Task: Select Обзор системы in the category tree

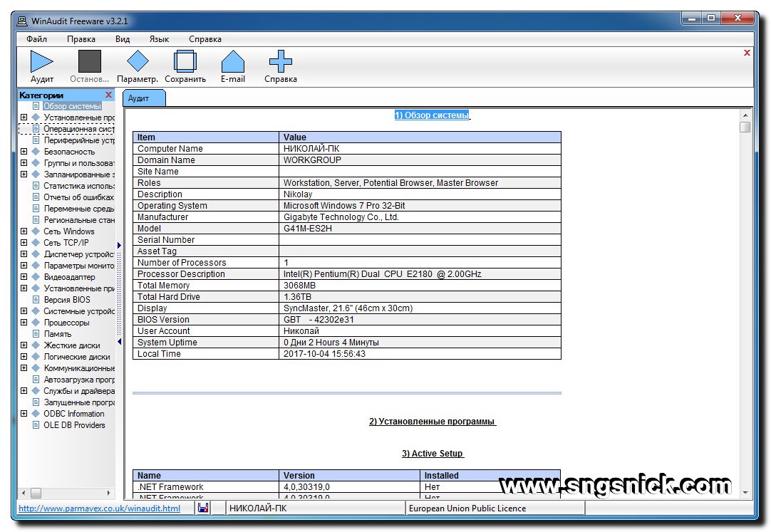Action: pyautogui.click(x=72, y=106)
